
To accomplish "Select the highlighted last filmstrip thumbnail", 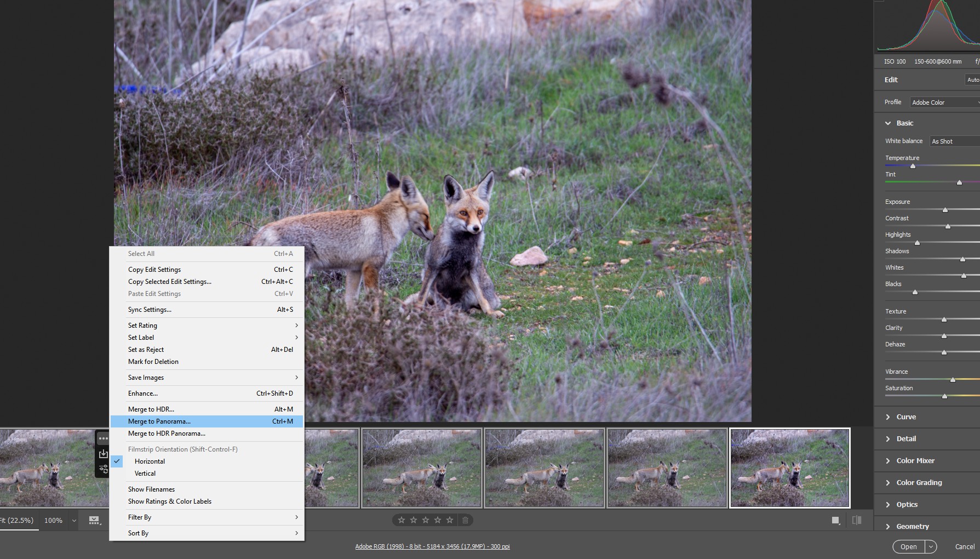I will pos(790,468).
